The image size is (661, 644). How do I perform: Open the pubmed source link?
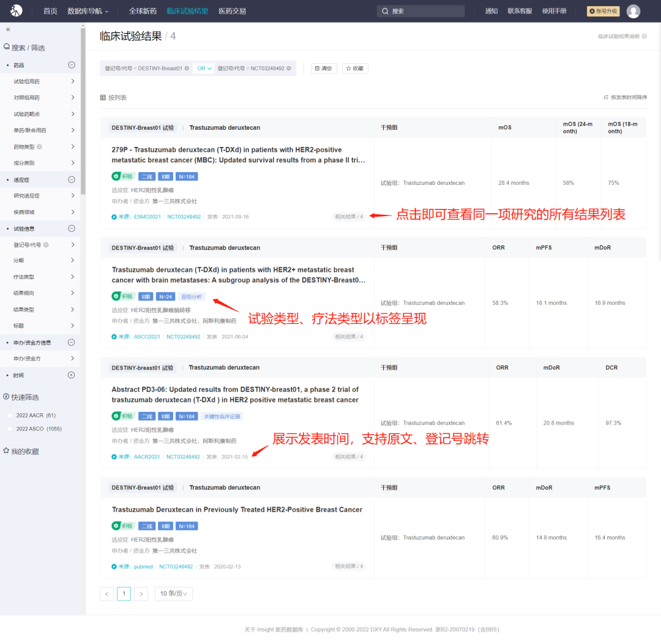click(143, 566)
